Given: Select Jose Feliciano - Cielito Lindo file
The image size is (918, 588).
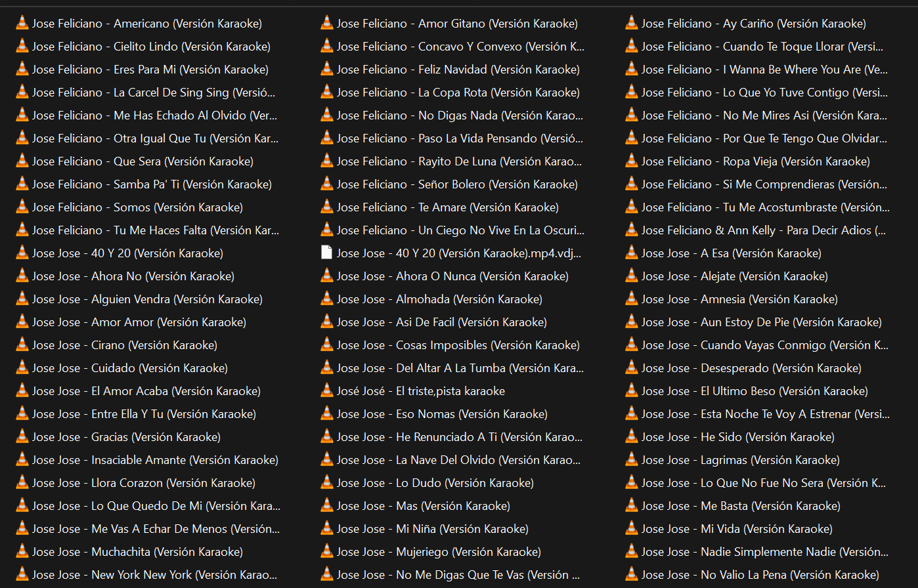Looking at the screenshot, I should click(x=151, y=47).
